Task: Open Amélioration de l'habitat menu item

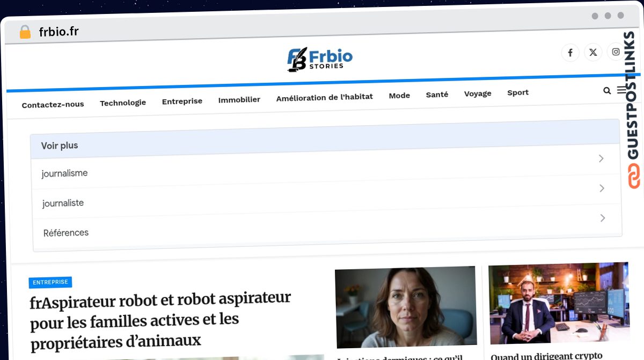Action: coord(325,98)
